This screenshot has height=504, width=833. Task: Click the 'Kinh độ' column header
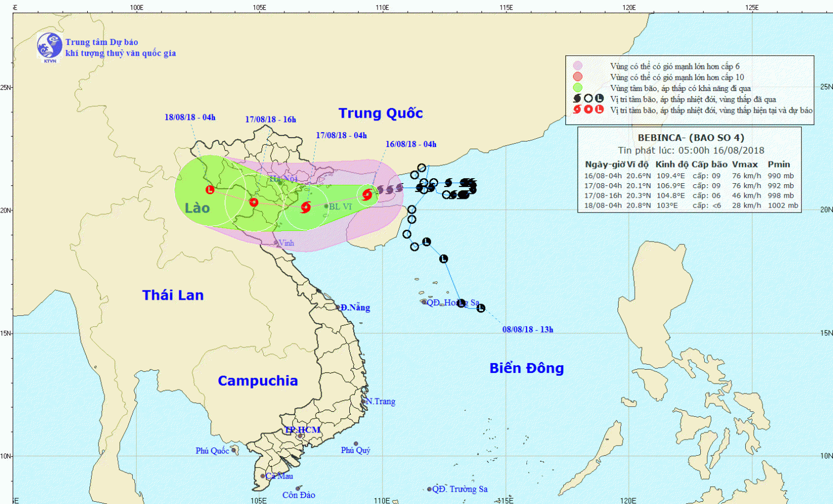pos(672,164)
